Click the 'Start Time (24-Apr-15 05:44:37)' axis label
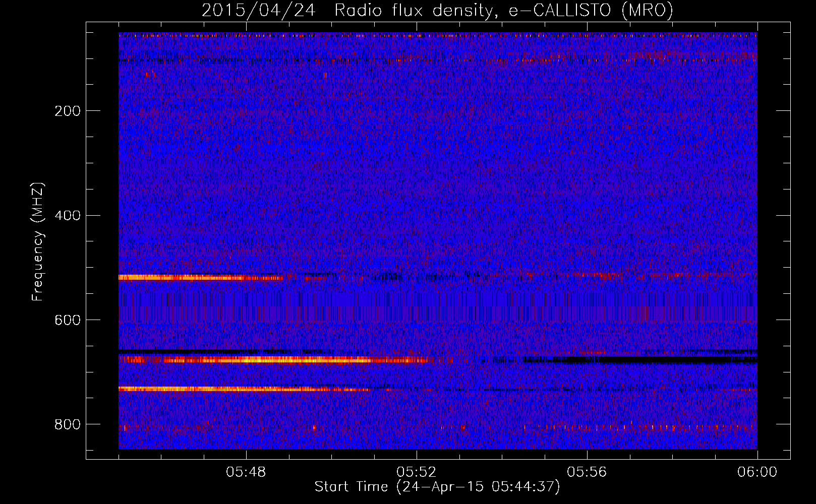The width and height of the screenshot is (816, 504). coord(437,487)
